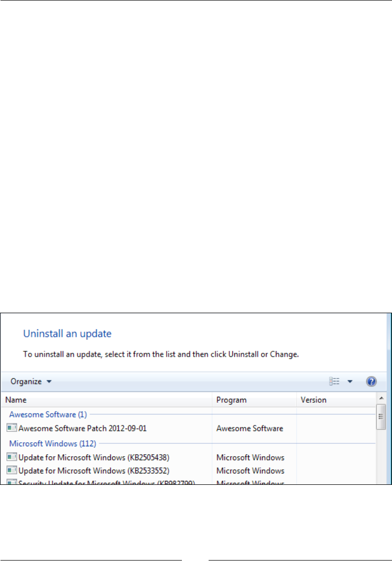This screenshot has width=392, height=565.
Task: Click the Uninstall an update heading
Action: [67, 333]
